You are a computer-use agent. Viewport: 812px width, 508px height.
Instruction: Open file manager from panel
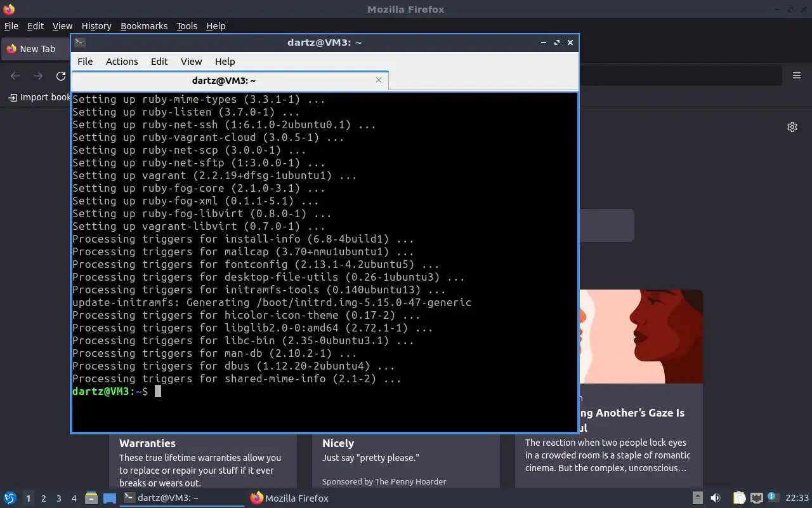[x=91, y=498]
